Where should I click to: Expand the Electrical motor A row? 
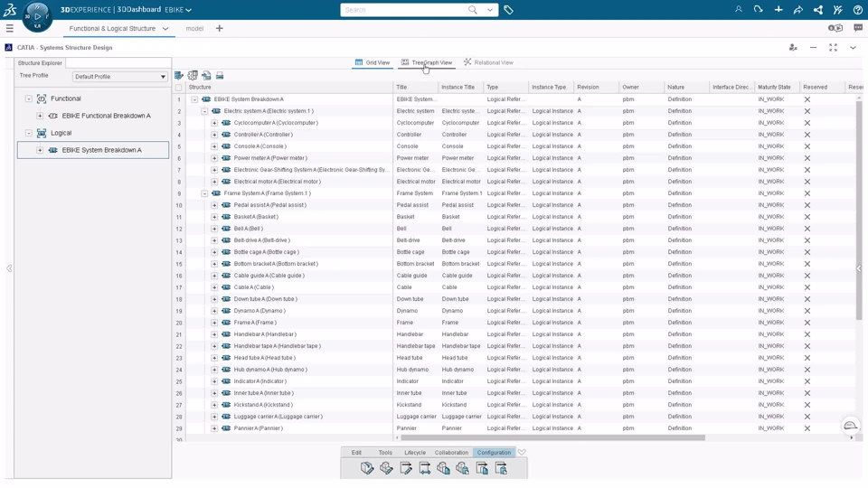pos(214,182)
